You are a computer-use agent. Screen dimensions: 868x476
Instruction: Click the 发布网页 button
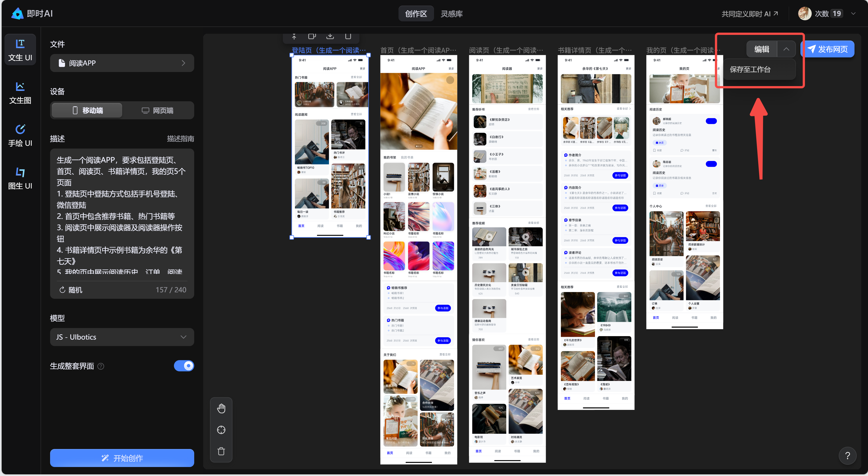pos(827,49)
